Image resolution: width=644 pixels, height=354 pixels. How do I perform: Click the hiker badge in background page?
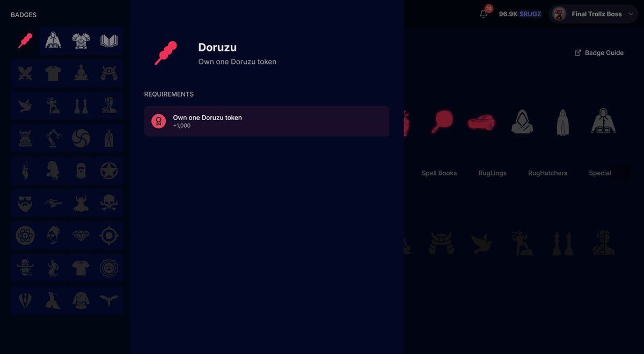point(522,243)
